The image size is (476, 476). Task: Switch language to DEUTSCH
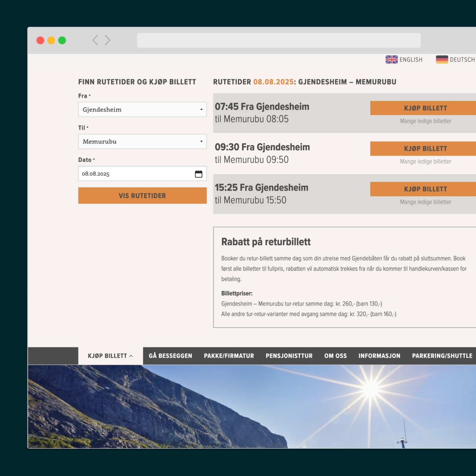(x=462, y=60)
